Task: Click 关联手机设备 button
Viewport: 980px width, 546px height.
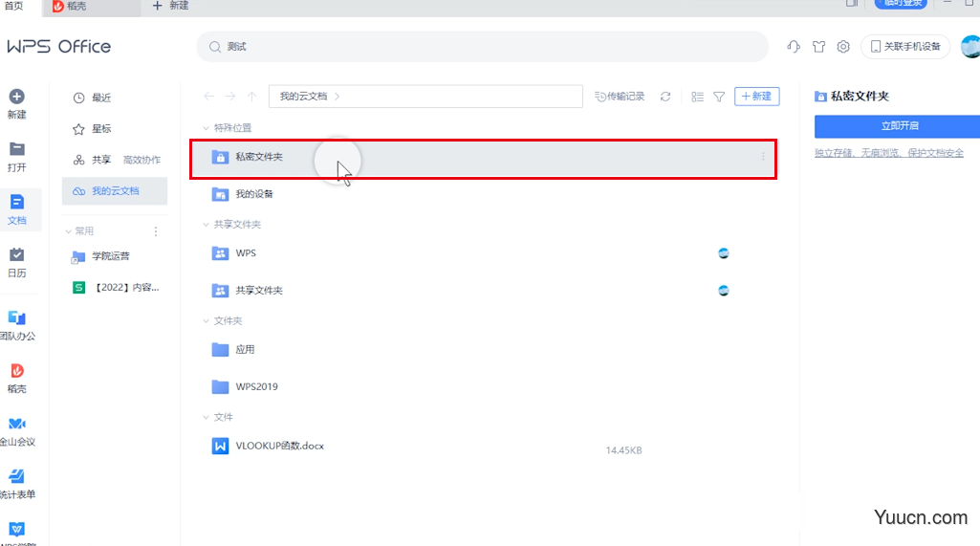Action: pyautogui.click(x=905, y=46)
